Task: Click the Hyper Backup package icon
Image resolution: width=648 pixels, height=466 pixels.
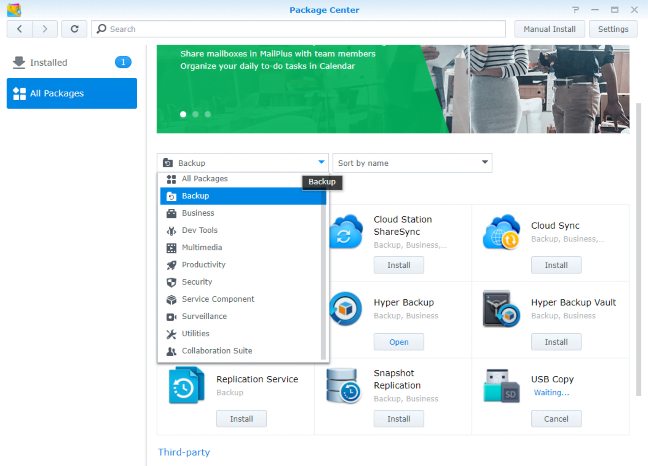Action: pos(345,309)
